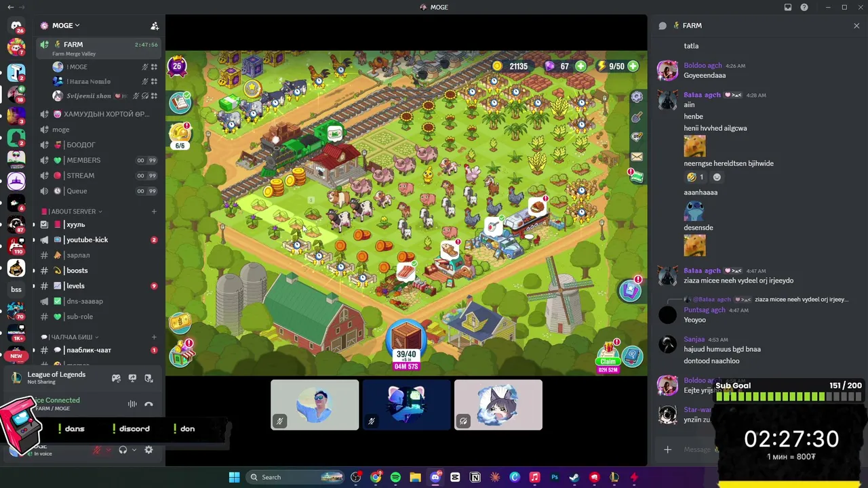
Task: Open Notion from the taskbar
Action: [x=475, y=477]
